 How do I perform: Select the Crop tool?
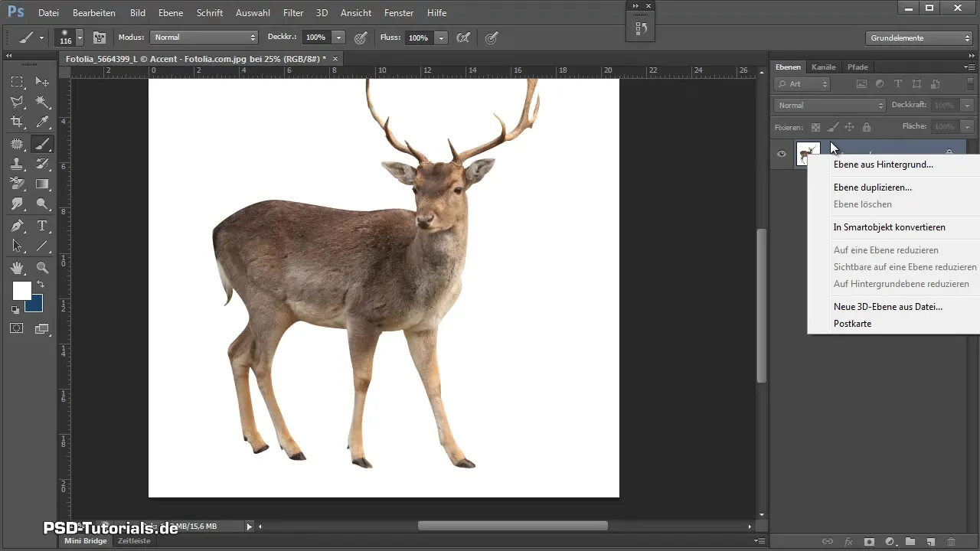(x=17, y=122)
